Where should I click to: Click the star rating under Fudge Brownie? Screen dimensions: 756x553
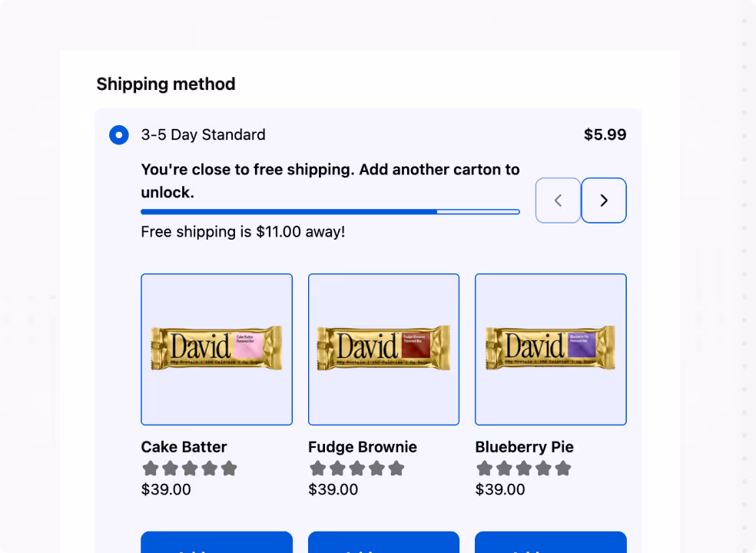pos(356,468)
